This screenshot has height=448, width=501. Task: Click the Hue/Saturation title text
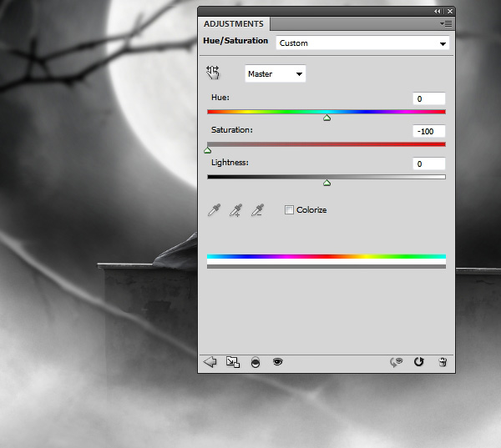pyautogui.click(x=235, y=41)
